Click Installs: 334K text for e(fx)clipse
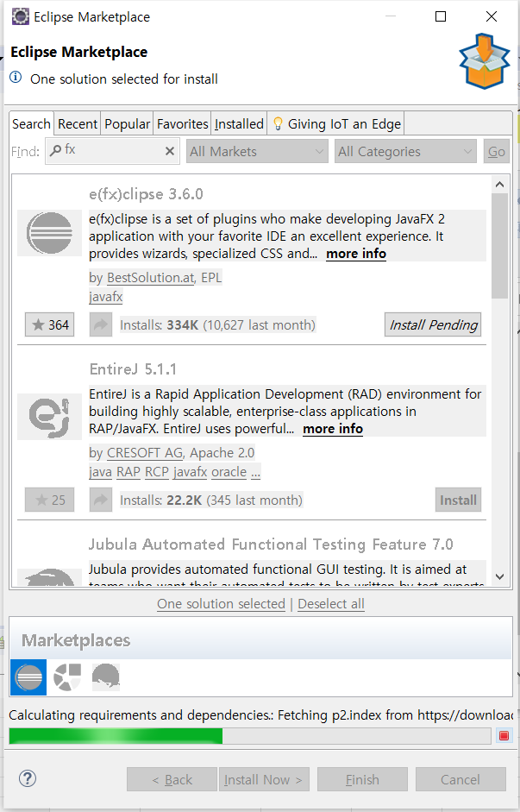 tap(160, 324)
